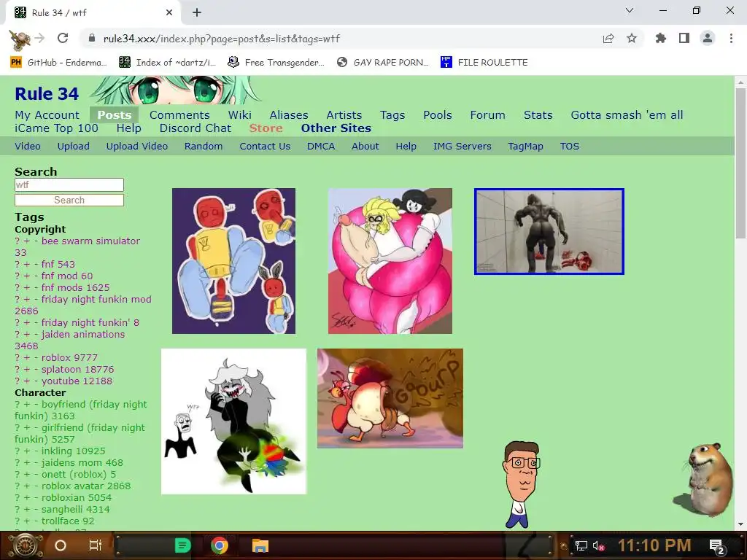Open the TagMap link
The image size is (747, 560).
(x=525, y=146)
